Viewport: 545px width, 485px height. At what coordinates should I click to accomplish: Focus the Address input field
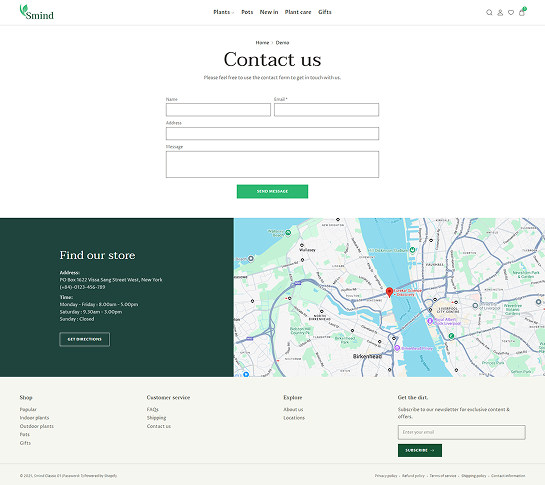point(272,134)
